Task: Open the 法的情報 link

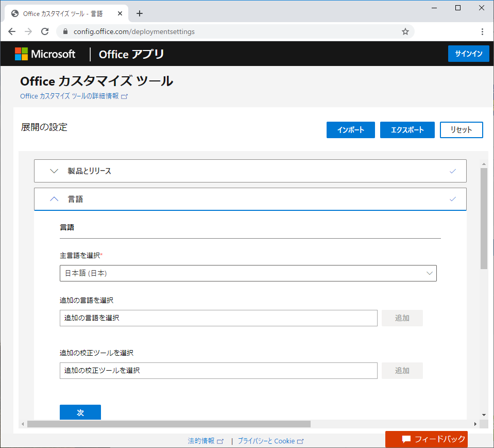Action: pos(206,441)
